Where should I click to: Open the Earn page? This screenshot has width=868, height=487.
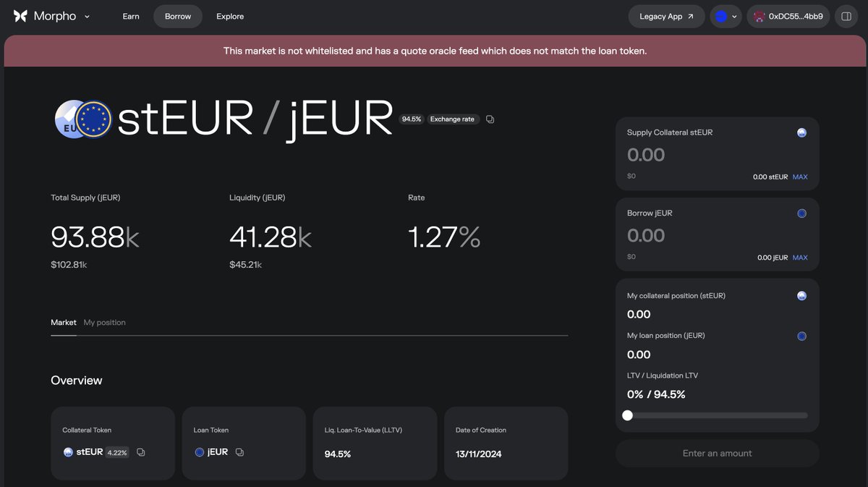point(131,16)
